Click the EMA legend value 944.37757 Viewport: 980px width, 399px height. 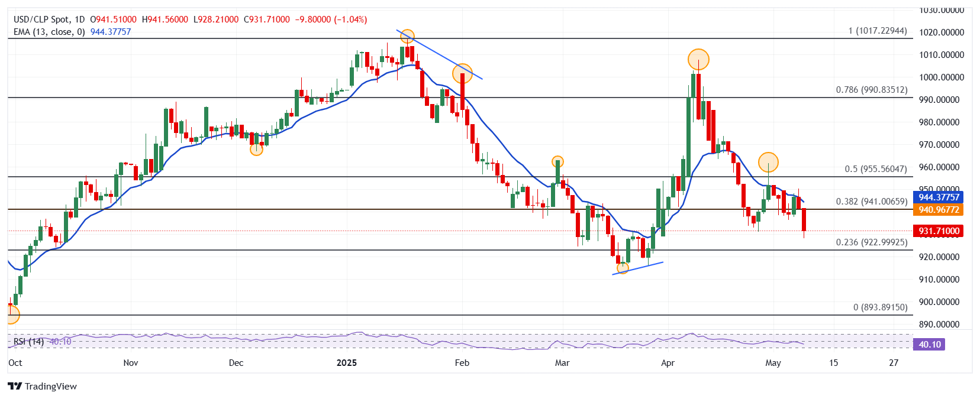point(111,32)
